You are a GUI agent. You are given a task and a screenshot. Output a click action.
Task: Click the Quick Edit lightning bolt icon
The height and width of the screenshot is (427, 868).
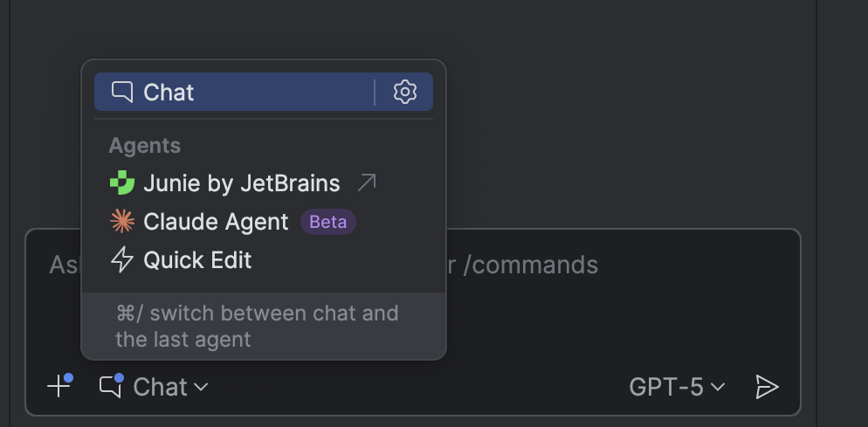click(x=122, y=260)
